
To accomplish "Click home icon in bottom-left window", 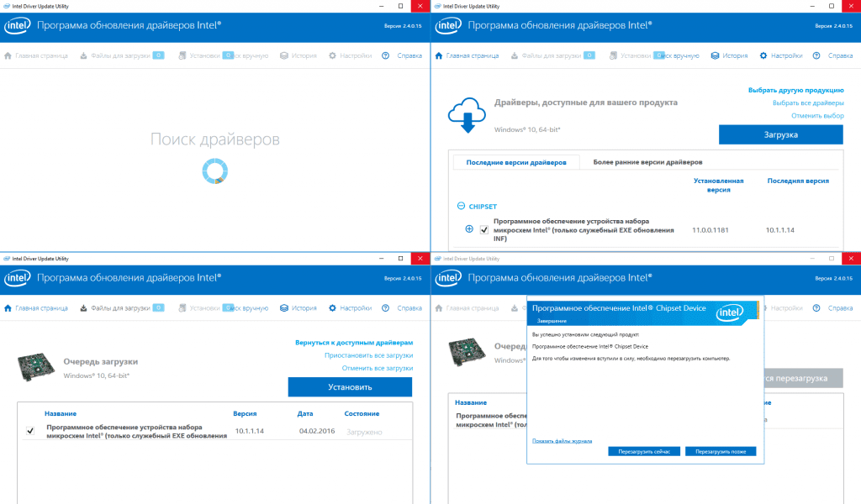I will tap(8, 307).
